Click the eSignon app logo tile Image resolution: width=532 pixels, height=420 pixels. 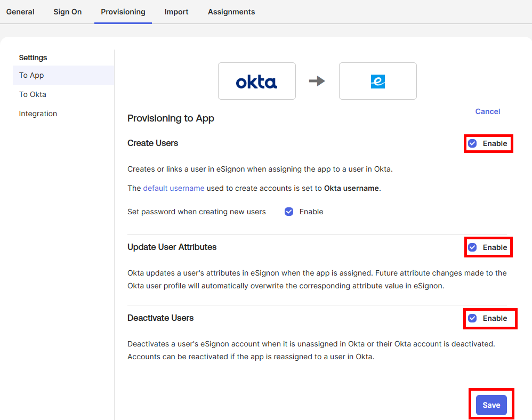(x=377, y=81)
